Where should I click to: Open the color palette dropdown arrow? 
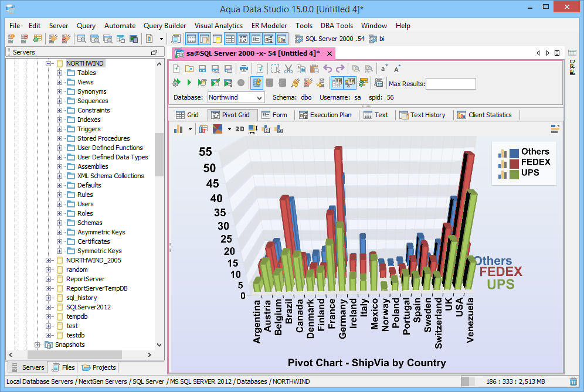[x=229, y=129]
